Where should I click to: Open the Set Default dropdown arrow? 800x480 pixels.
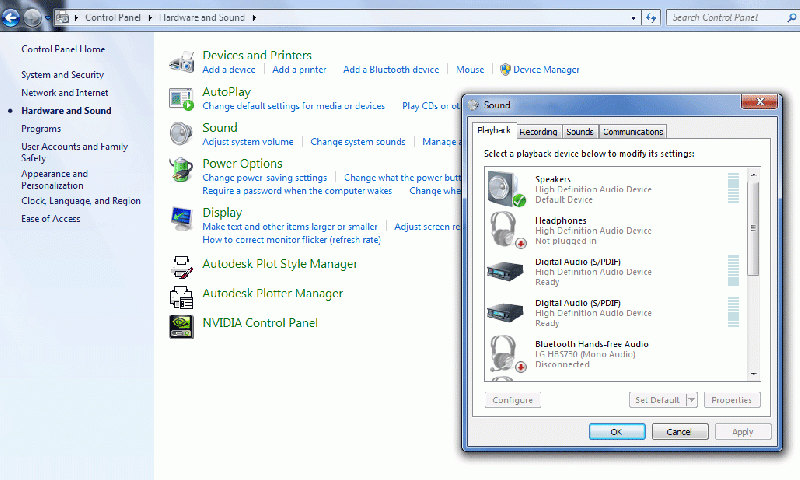[691, 400]
